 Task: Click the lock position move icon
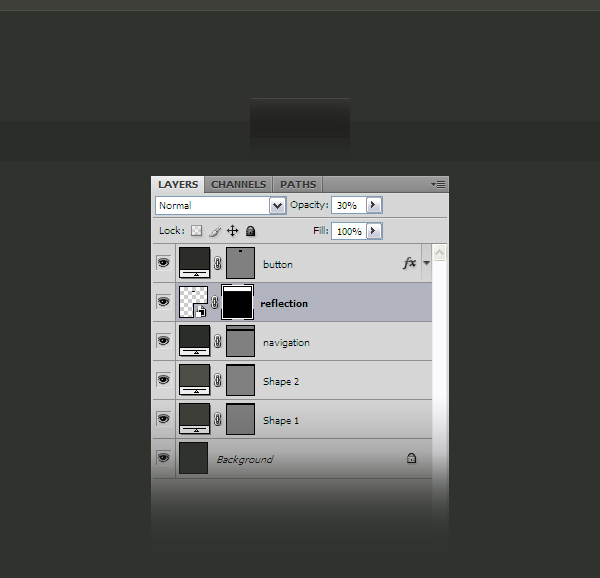[233, 231]
